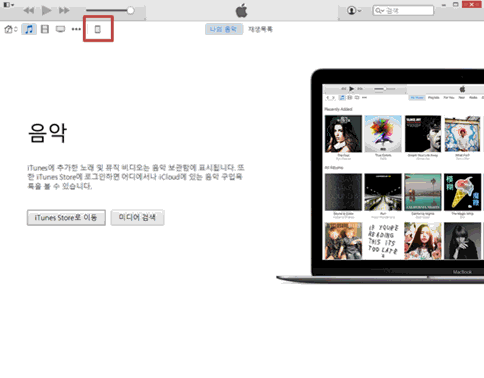Click the handwritten-text album cover
The image size is (484, 378).
[x=383, y=241]
